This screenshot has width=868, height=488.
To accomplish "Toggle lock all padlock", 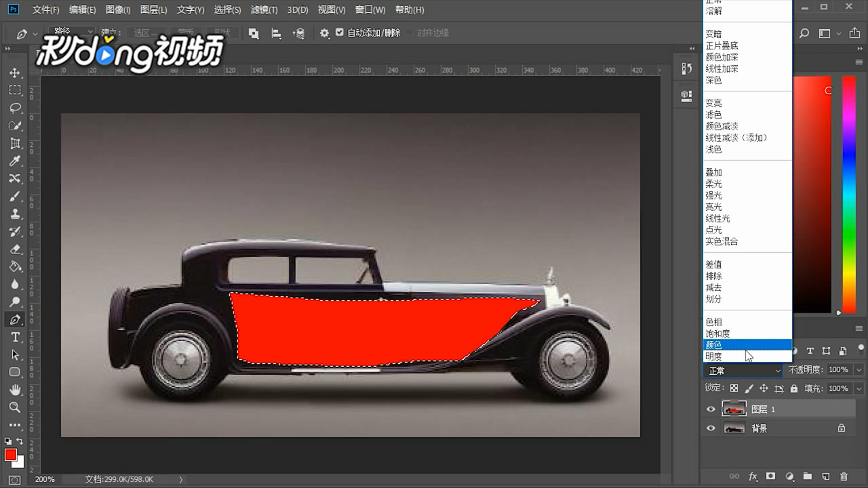I will pos(793,388).
